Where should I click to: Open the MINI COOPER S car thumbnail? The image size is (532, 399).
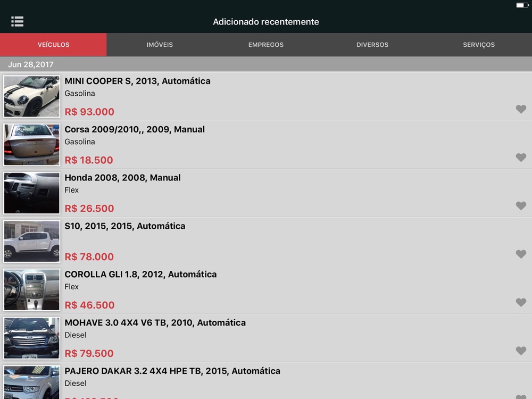[x=31, y=96]
